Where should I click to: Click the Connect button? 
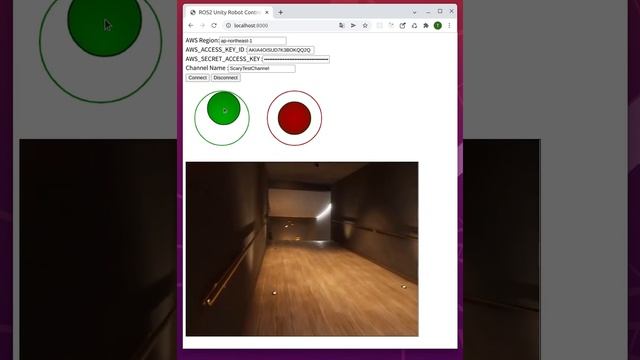click(198, 78)
